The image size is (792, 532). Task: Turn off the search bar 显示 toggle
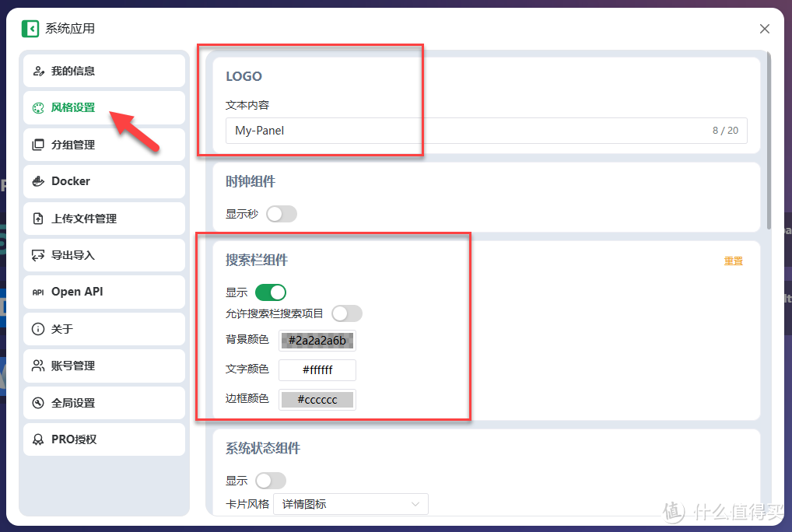(271, 292)
